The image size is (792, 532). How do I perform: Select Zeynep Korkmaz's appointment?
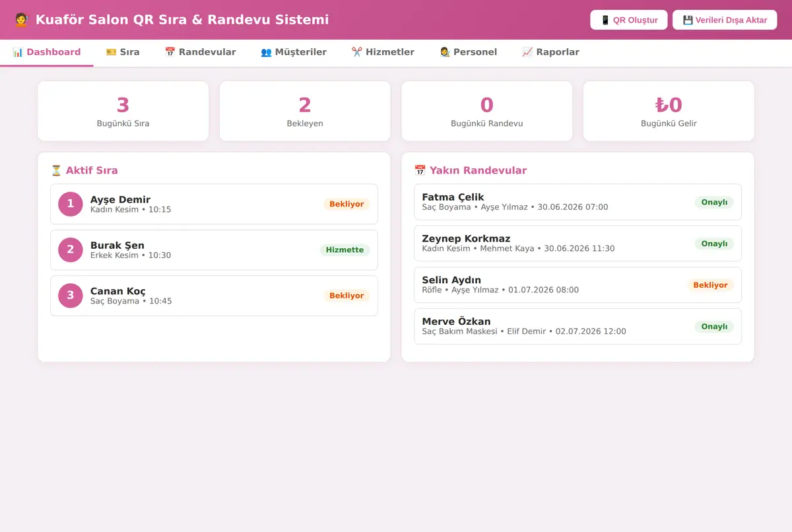(577, 244)
